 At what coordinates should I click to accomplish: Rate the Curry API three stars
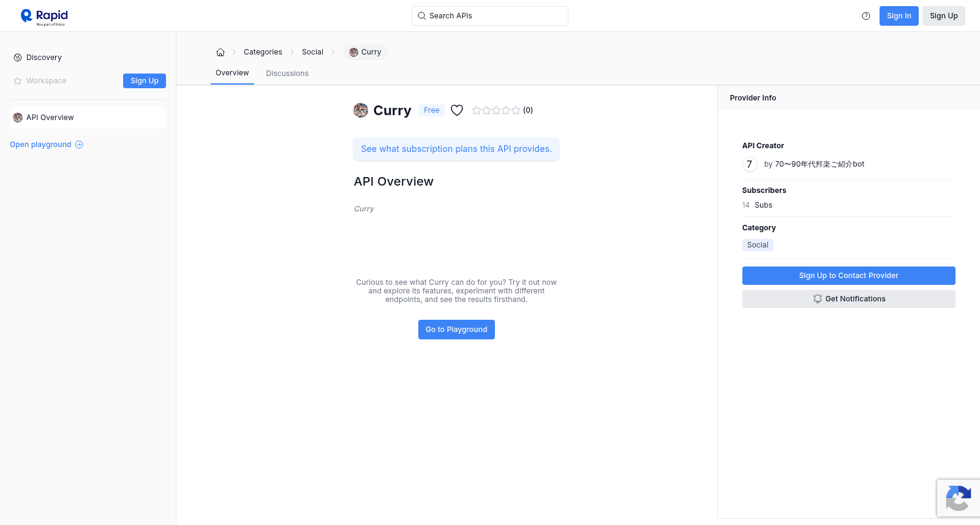(496, 110)
